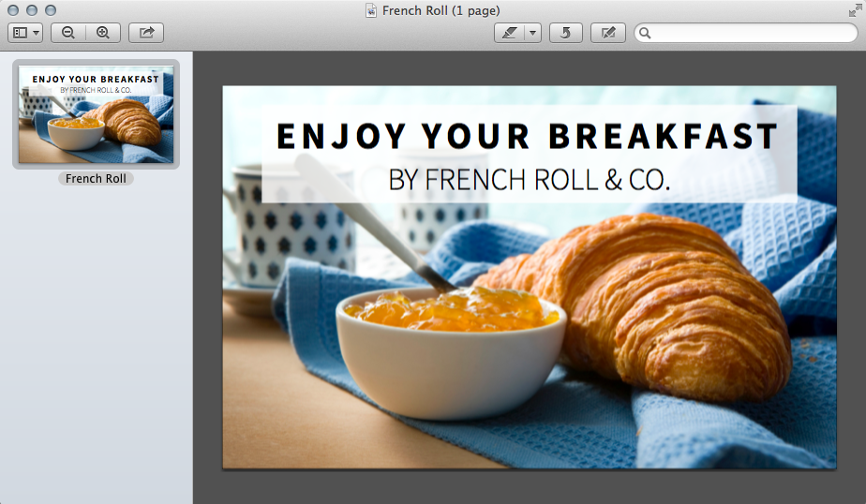
Task: Zoom in with the plus magnifier
Action: tap(103, 33)
